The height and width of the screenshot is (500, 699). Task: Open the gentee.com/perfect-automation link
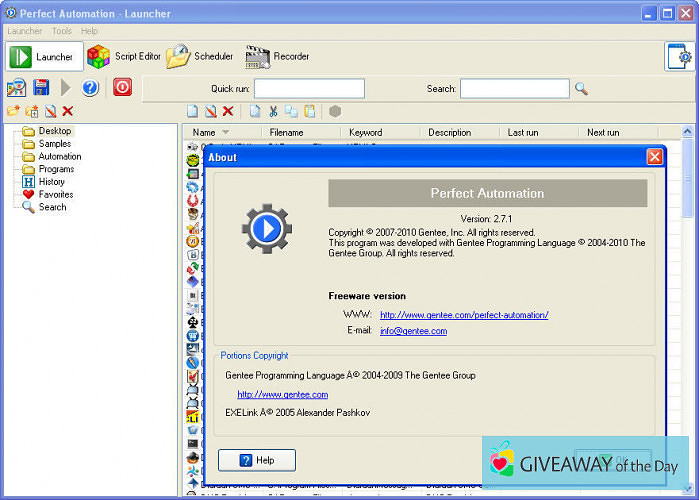tap(464, 315)
